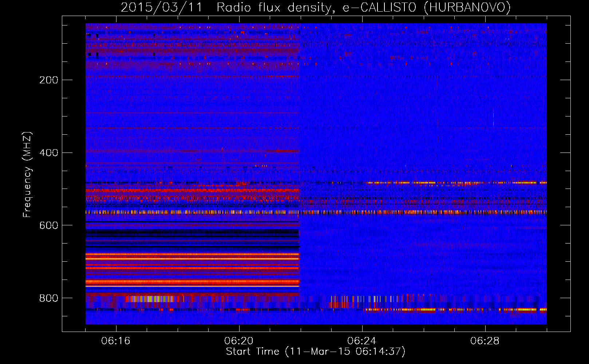The image size is (589, 364).
Task: Click the 06:28 time tick label
Action: click(485, 341)
